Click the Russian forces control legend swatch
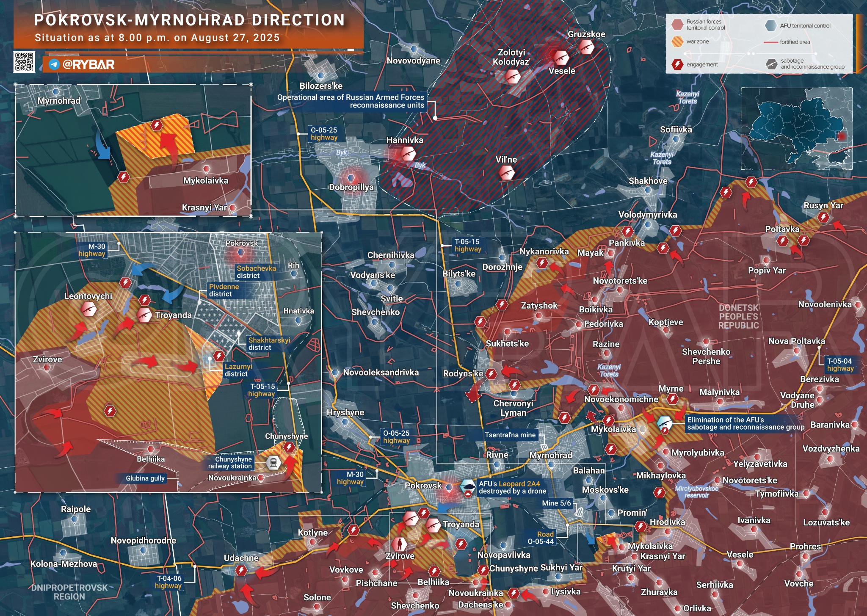Screen dimensions: 867x616 coord(677,25)
